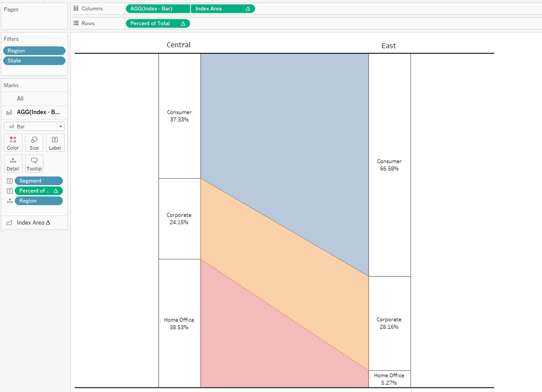
Task: Open the Detail marks card
Action: pos(13,164)
